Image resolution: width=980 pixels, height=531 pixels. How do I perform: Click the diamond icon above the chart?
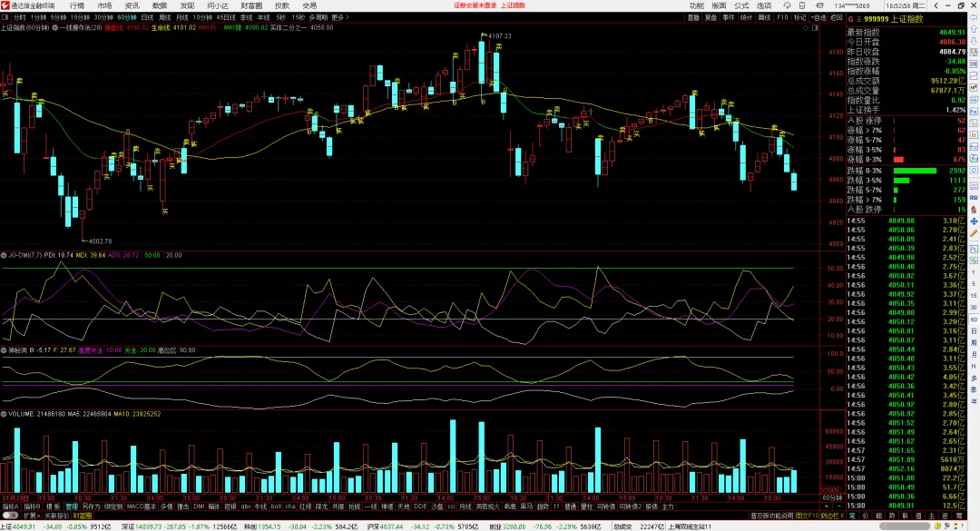(x=806, y=28)
